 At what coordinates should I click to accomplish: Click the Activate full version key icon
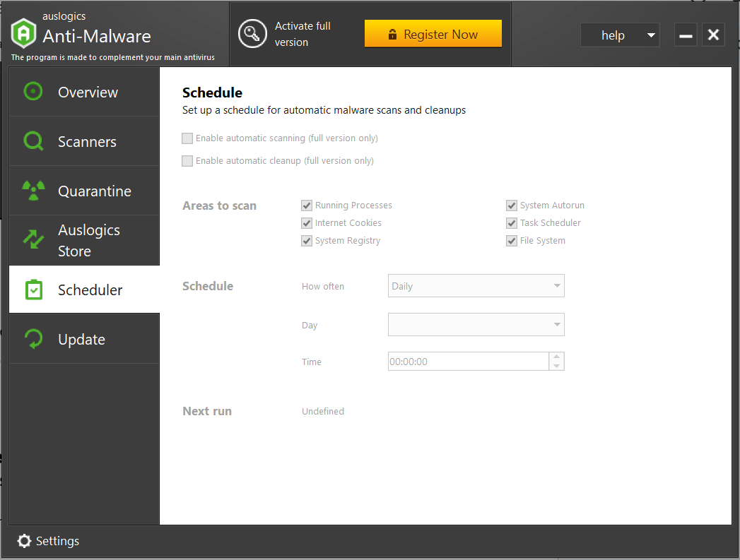pyautogui.click(x=252, y=33)
